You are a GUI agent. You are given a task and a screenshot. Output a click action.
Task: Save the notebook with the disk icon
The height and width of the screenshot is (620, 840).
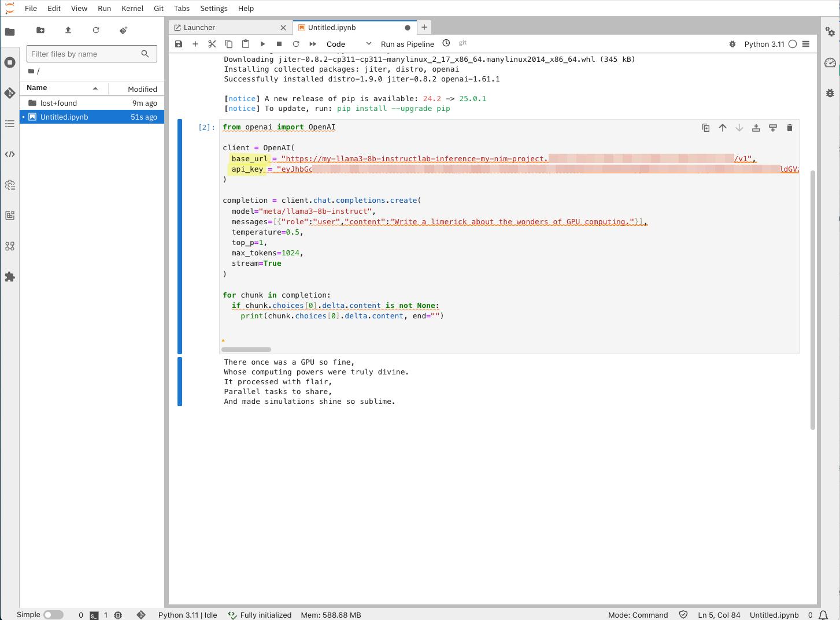(x=179, y=44)
